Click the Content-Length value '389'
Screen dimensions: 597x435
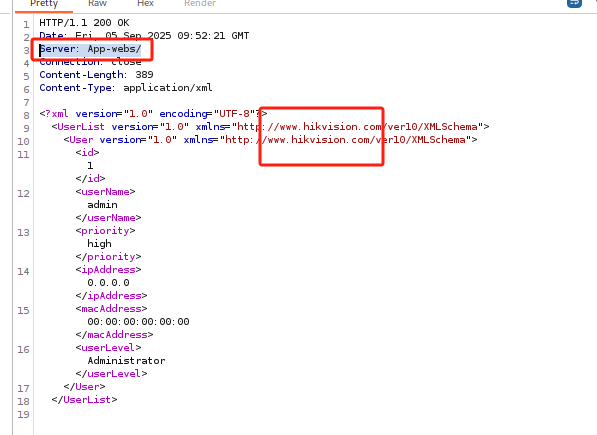tap(144, 75)
